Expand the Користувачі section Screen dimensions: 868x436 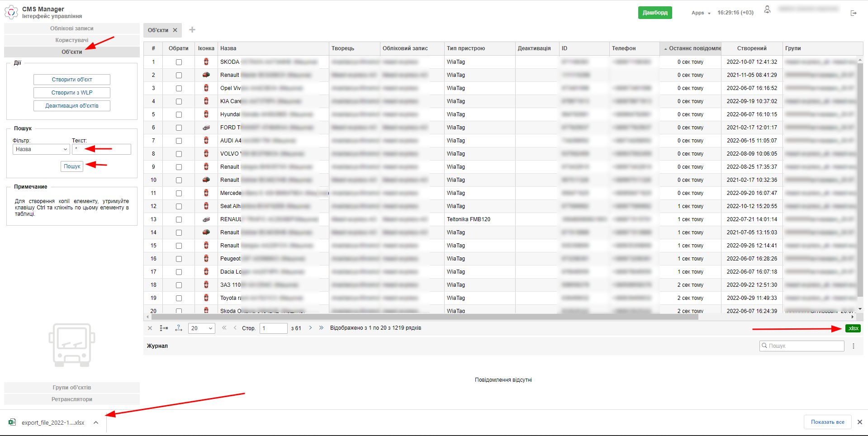72,40
